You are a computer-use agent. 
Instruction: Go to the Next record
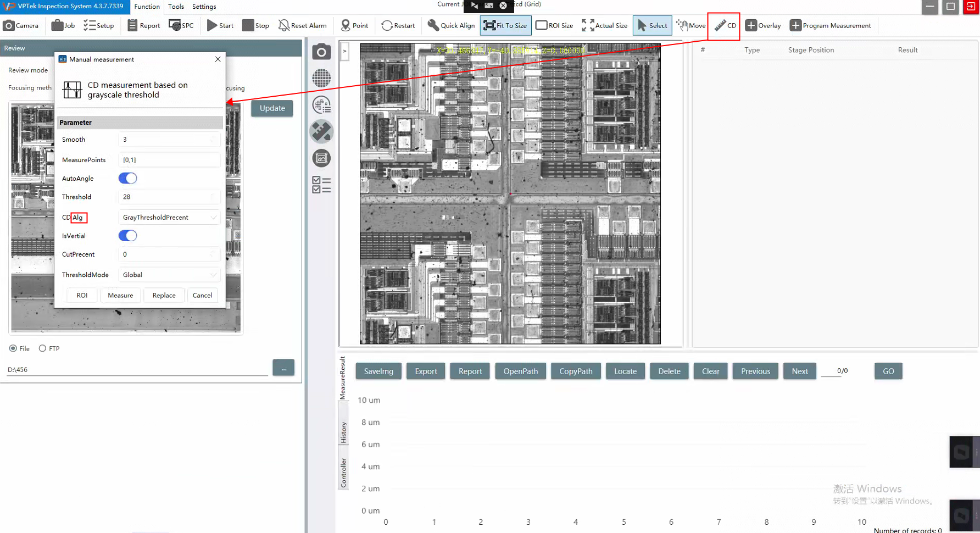(800, 371)
